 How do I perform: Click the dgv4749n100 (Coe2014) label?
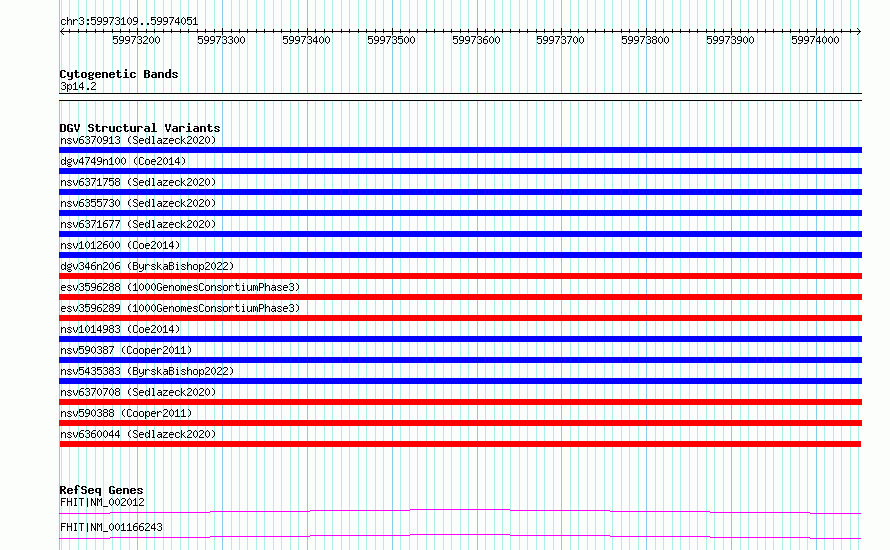123,161
